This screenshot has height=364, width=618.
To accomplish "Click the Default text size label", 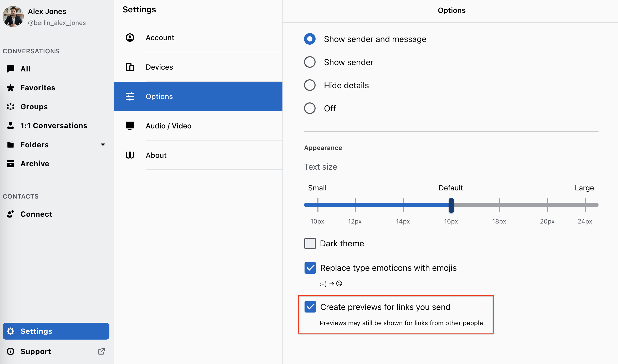I will click(451, 188).
